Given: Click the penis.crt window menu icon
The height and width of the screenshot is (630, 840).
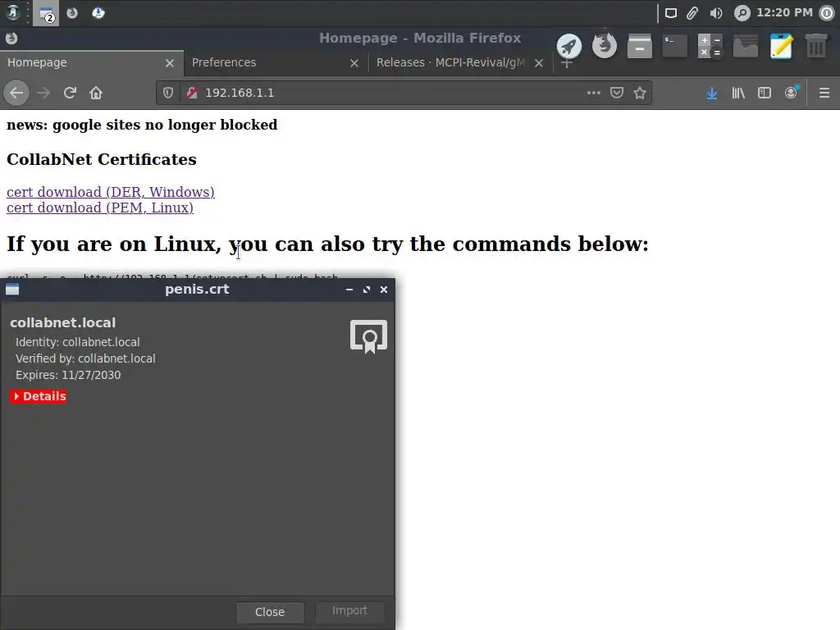Looking at the screenshot, I should click(x=12, y=290).
